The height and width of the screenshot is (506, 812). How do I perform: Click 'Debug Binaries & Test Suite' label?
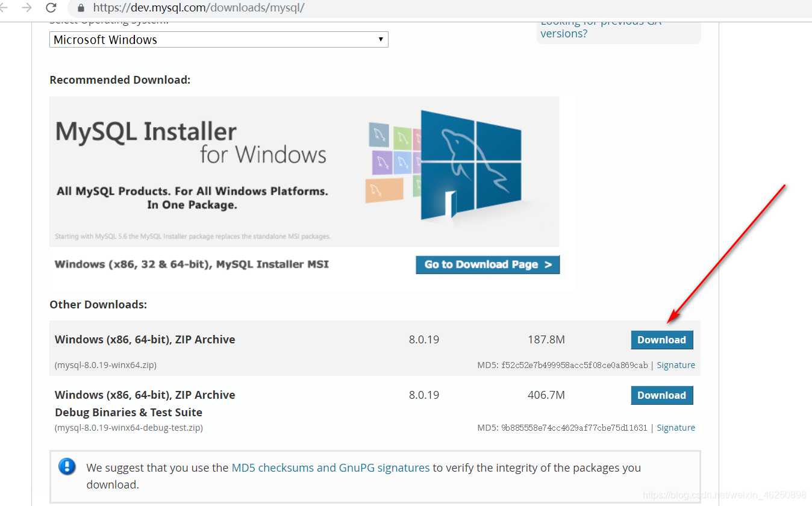[128, 413]
